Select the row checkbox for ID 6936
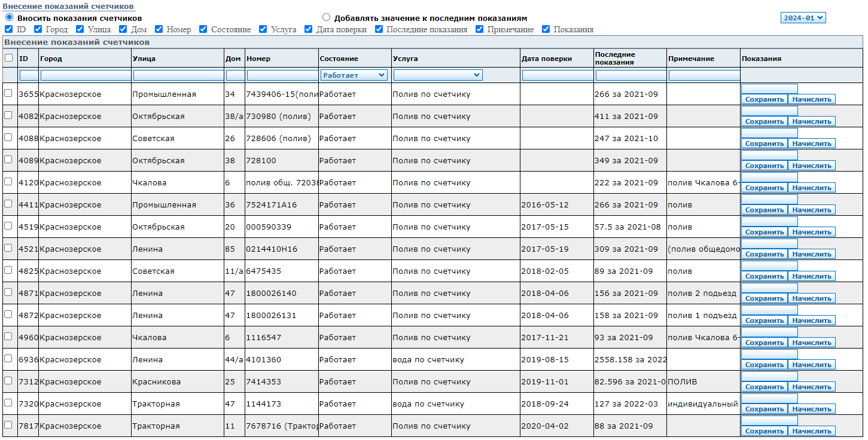The height and width of the screenshot is (440, 868). point(8,359)
